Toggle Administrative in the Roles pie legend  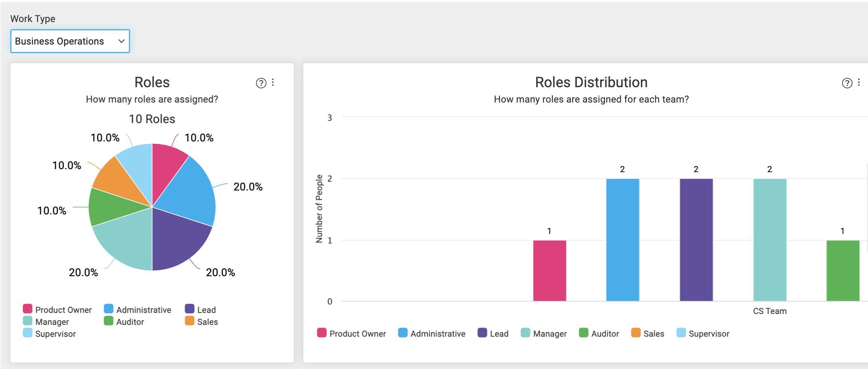pos(138,309)
